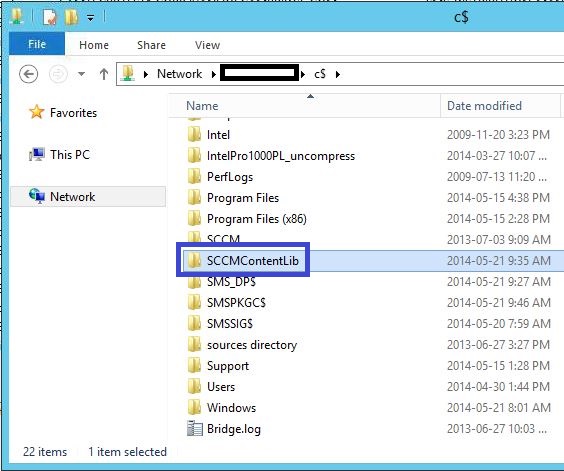Select the Windows folder name

(231, 408)
